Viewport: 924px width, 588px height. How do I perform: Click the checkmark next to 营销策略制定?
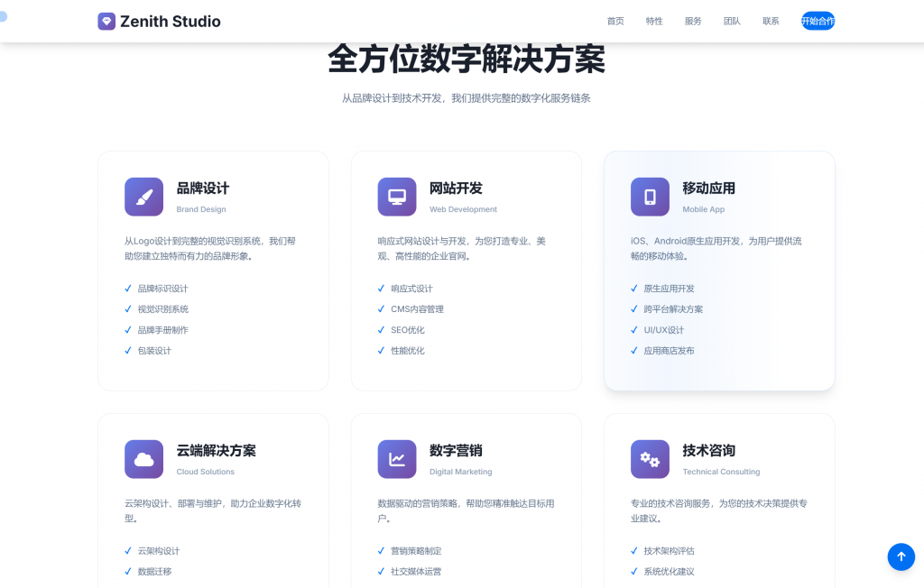(x=381, y=550)
